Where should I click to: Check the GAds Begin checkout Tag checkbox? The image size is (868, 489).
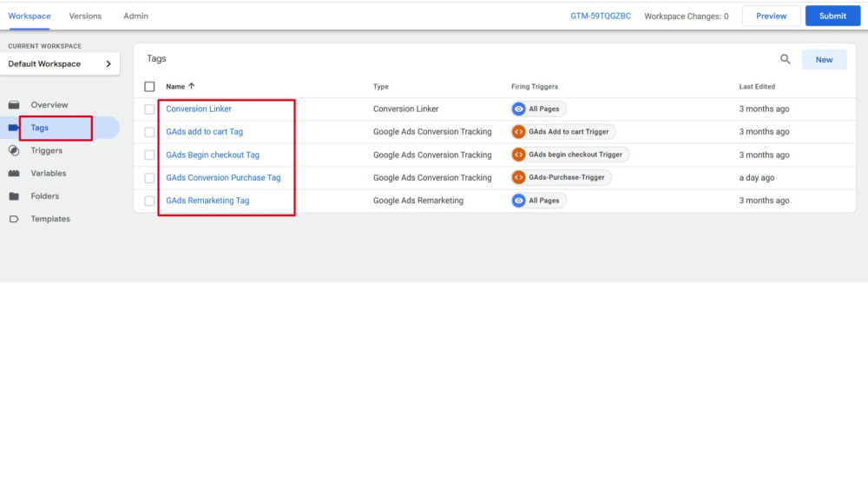point(149,155)
